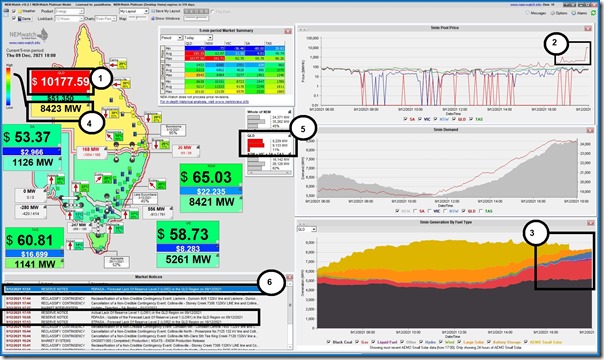Viewport: 604px width, 360px height.
Task: Adjust the Show Windows slider
Action: pos(196,18)
